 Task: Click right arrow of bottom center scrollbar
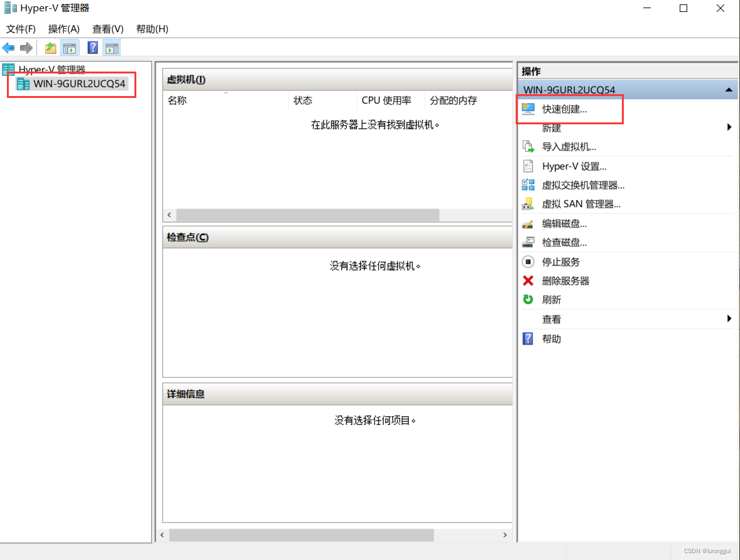(505, 535)
